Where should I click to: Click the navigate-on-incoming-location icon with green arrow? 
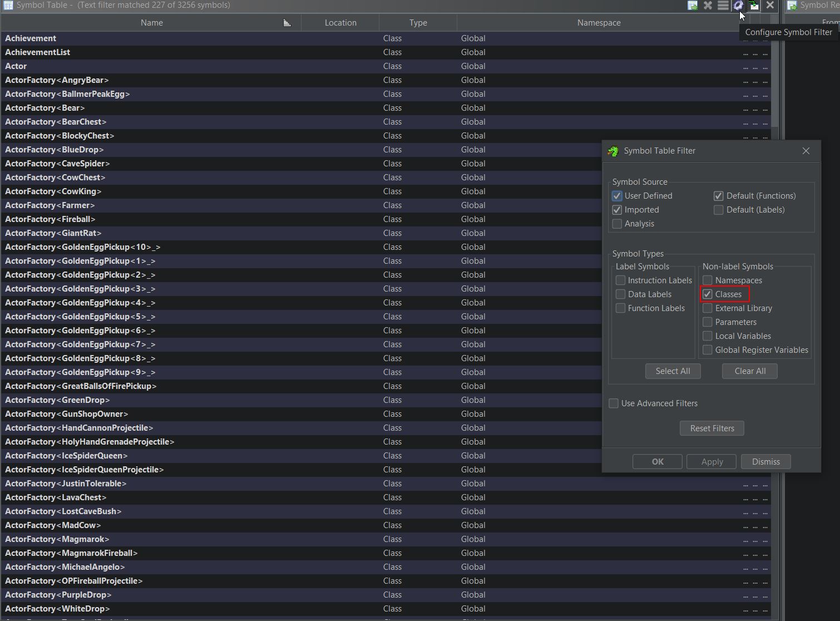754,5
